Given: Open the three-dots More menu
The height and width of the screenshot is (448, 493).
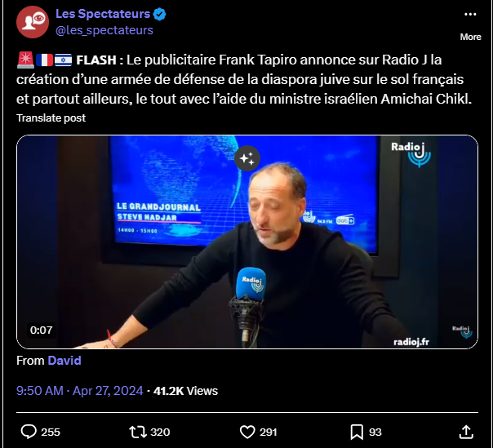Looking at the screenshot, I should coord(470,14).
